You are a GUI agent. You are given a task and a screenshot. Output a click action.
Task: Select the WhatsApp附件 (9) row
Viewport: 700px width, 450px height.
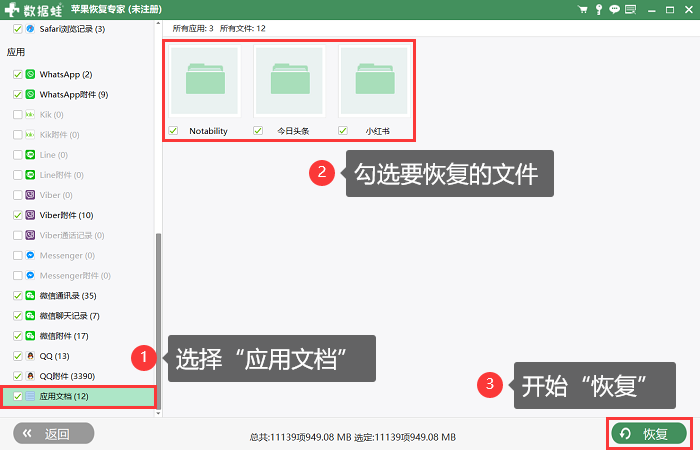pyautogui.click(x=77, y=94)
